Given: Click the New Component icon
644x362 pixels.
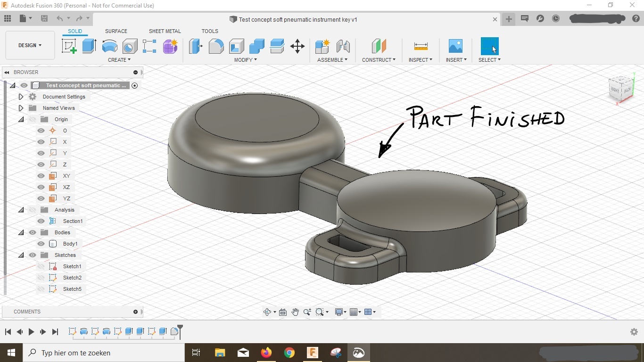Looking at the screenshot, I should coord(322,46).
